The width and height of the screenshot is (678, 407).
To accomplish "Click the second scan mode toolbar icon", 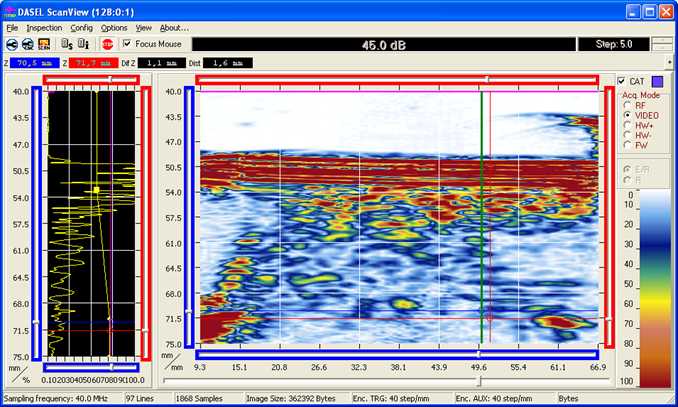I will pos(27,44).
